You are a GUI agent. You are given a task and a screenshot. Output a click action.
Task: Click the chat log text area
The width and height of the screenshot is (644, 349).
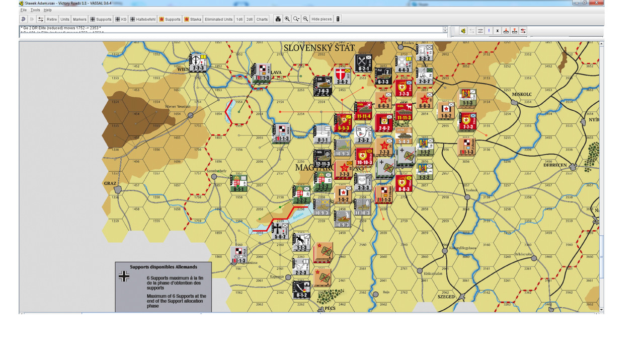(231, 30)
